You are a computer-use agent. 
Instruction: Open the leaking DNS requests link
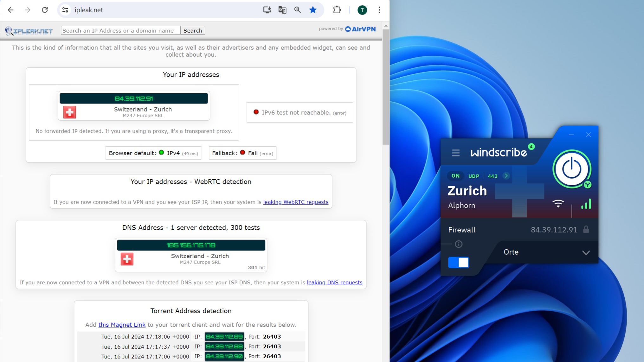(334, 283)
